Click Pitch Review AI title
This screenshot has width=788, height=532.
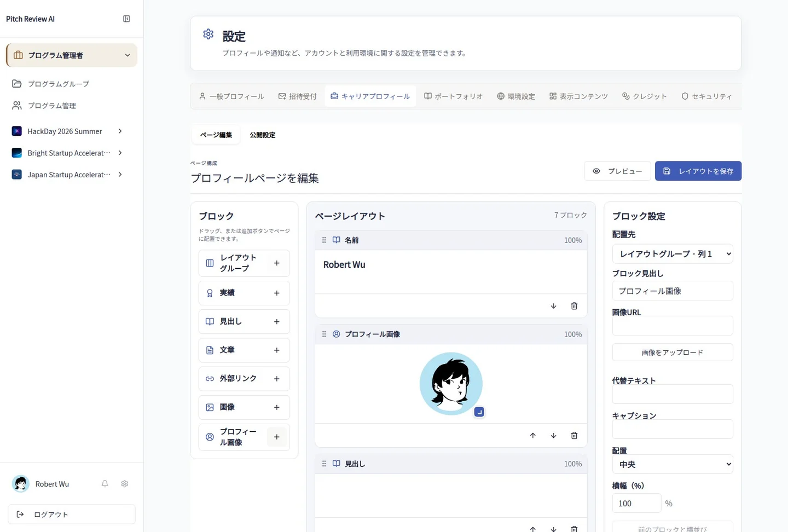pos(30,19)
